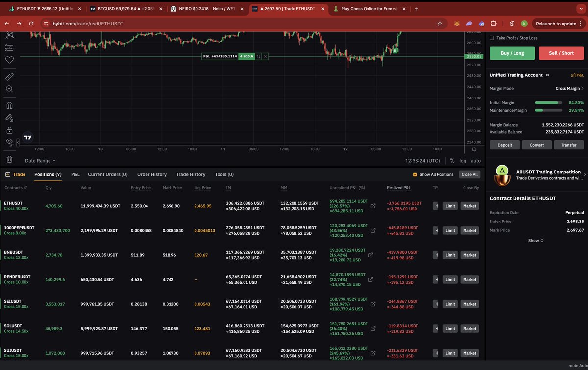This screenshot has height=370, width=588.
Task: Click share icon for SOLUSDT unrealized P&L
Action: click(372, 329)
